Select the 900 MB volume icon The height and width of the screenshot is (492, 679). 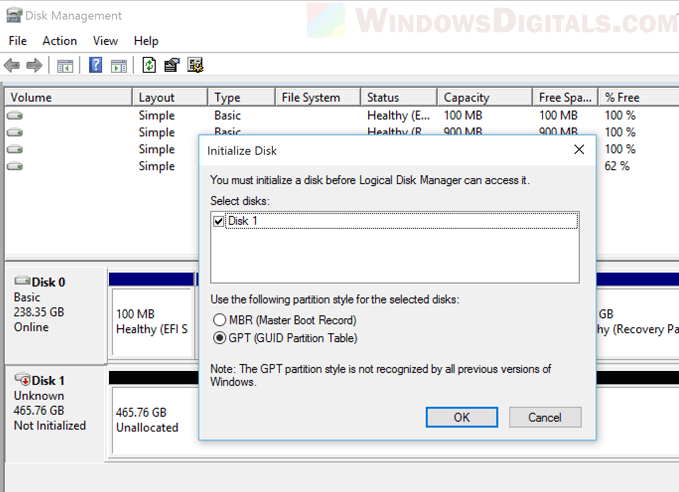15,133
